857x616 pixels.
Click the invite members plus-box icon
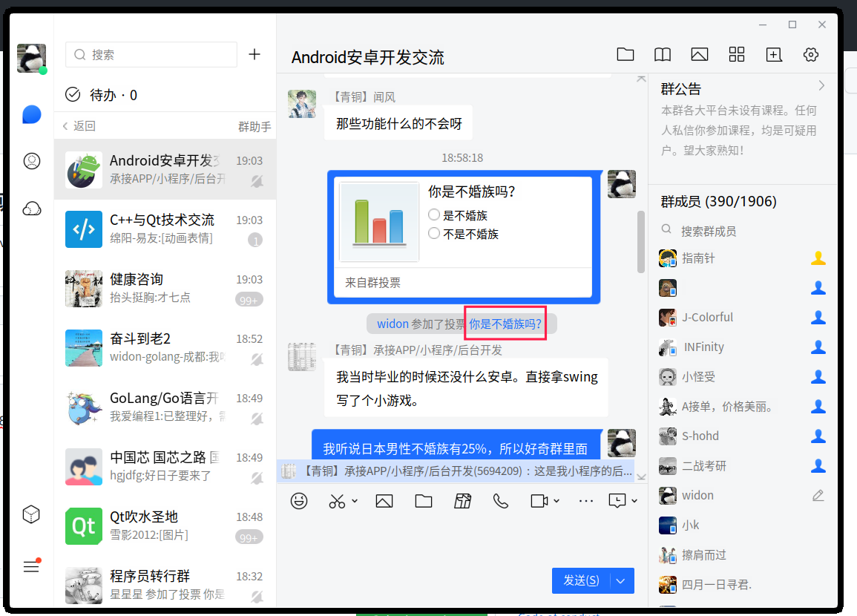(774, 55)
